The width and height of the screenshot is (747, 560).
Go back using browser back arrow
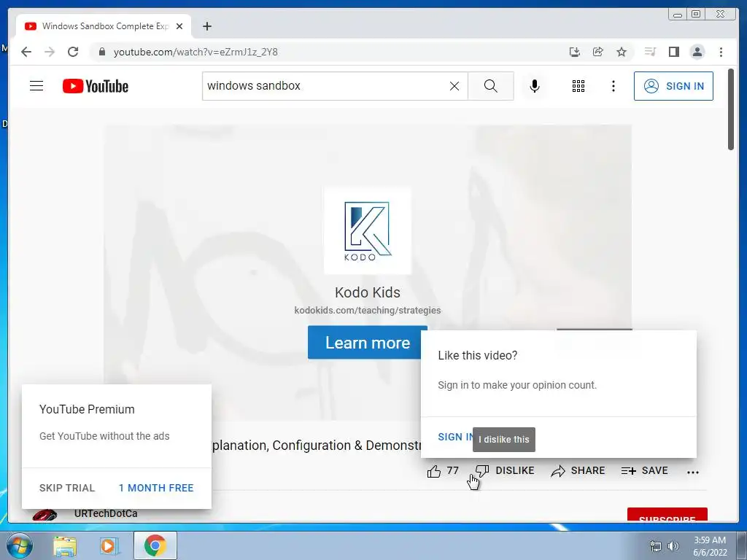(x=26, y=52)
